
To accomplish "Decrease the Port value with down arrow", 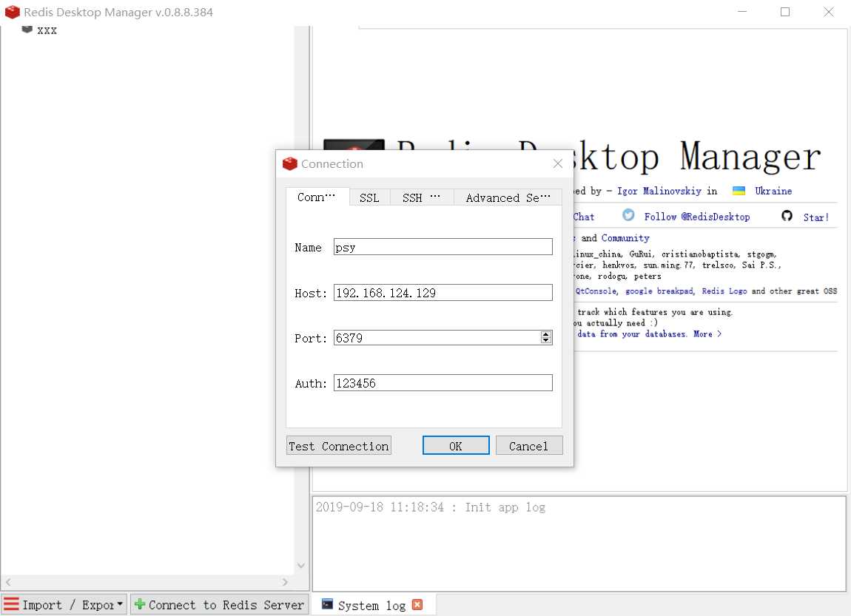I will [546, 341].
